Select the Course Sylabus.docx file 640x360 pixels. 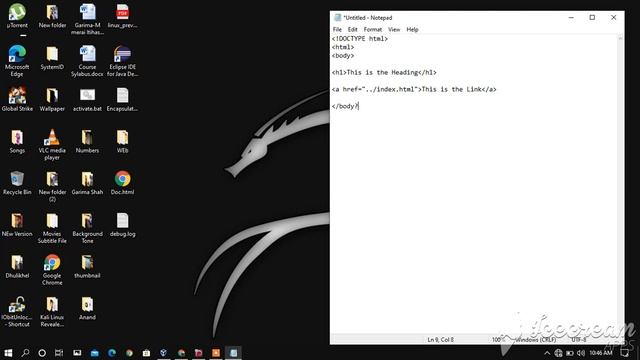point(87,61)
